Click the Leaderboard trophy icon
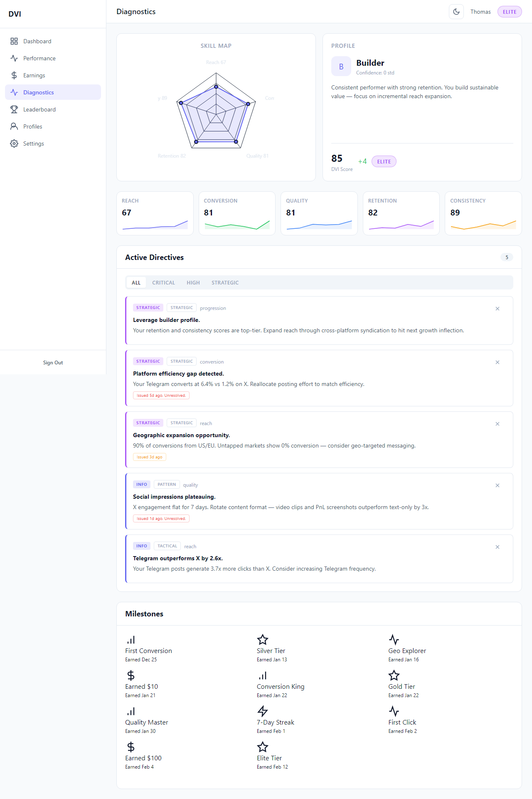Screen dimensions: 532x799 point(14,109)
